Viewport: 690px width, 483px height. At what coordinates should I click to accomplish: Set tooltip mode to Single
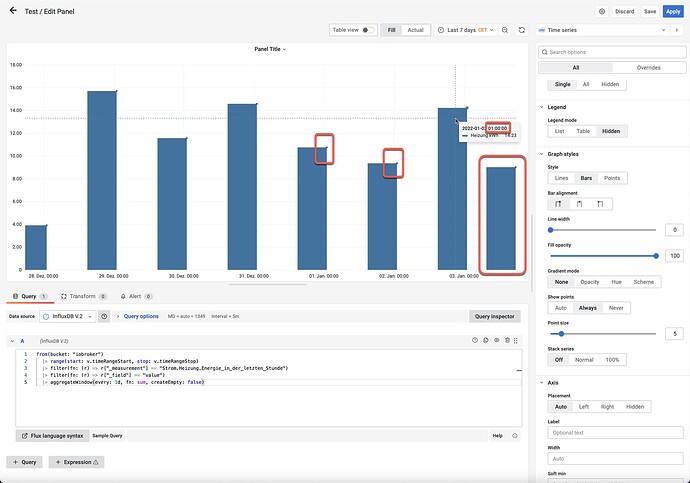click(x=562, y=84)
